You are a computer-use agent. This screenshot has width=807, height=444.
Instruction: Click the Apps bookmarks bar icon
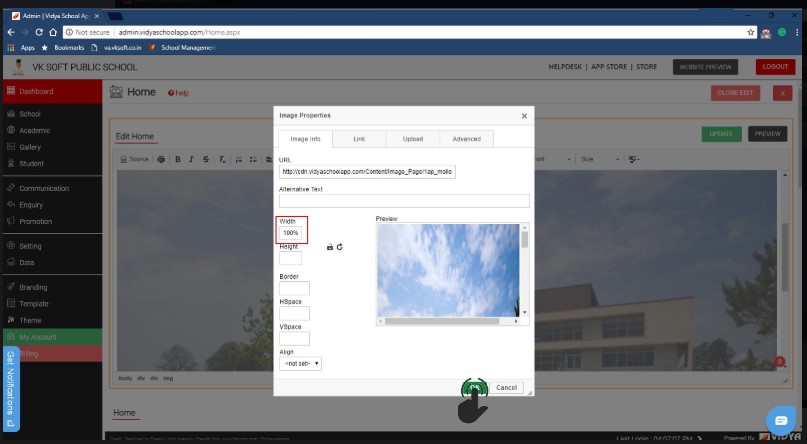(x=21, y=47)
